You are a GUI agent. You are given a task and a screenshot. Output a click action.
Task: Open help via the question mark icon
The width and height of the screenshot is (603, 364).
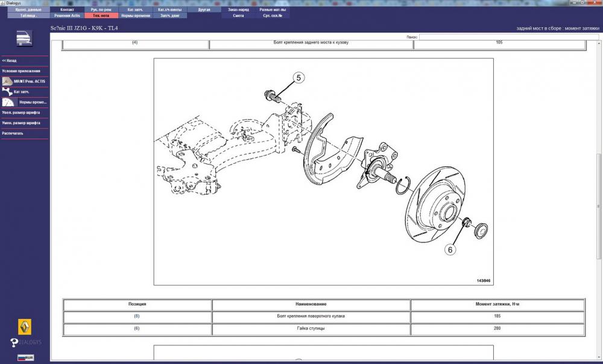click(x=14, y=342)
